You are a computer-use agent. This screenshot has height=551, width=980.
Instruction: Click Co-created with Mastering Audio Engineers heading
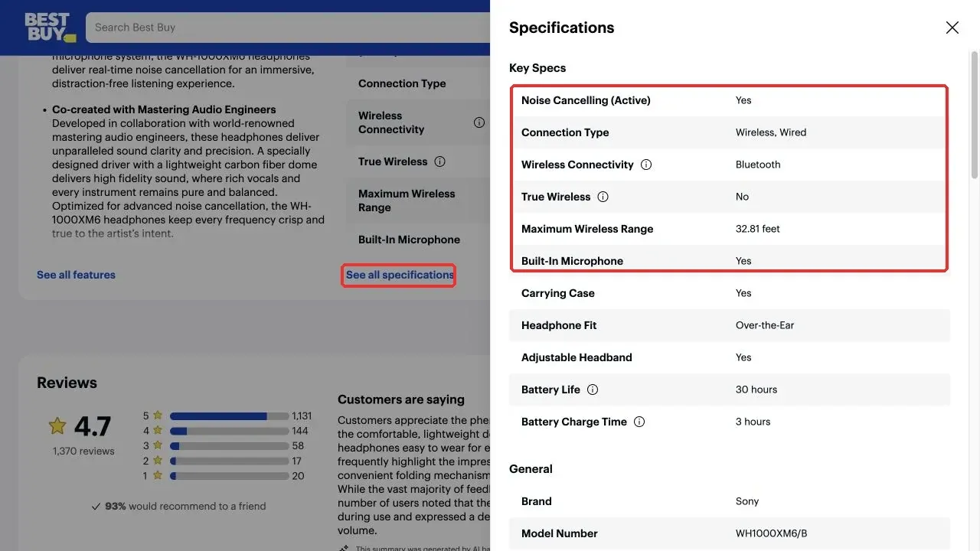click(164, 109)
